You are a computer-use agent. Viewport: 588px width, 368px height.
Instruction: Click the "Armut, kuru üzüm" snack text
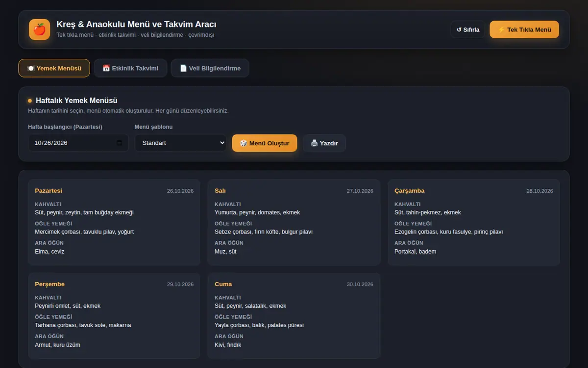coord(57,344)
